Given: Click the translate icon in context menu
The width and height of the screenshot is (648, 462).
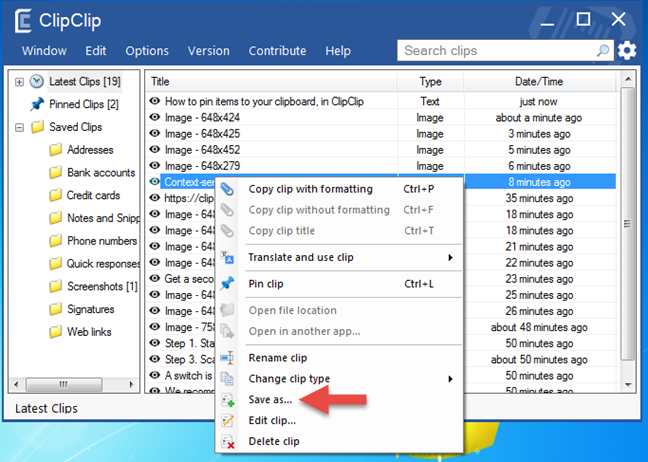Looking at the screenshot, I should tap(227, 257).
